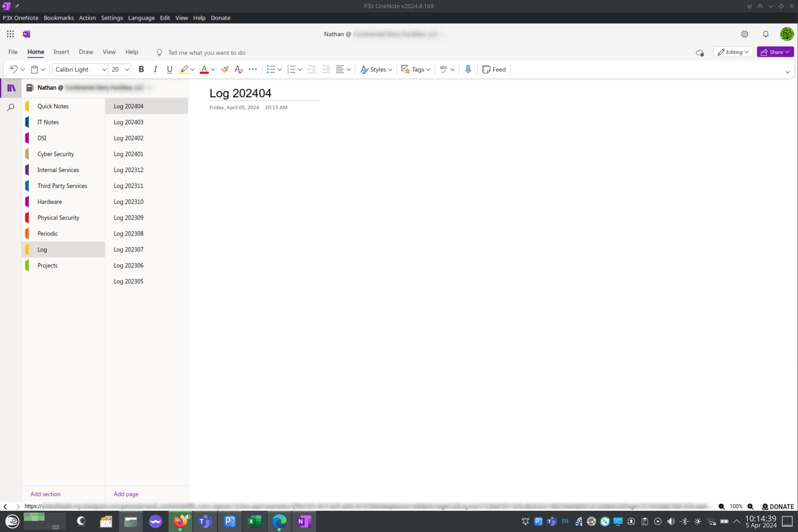Switch to the Insert ribbon tab
This screenshot has height=532, width=798.
pos(61,52)
